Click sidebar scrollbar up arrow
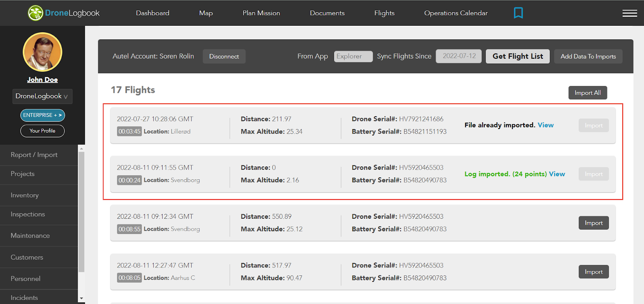The height and width of the screenshot is (304, 644). (x=81, y=148)
